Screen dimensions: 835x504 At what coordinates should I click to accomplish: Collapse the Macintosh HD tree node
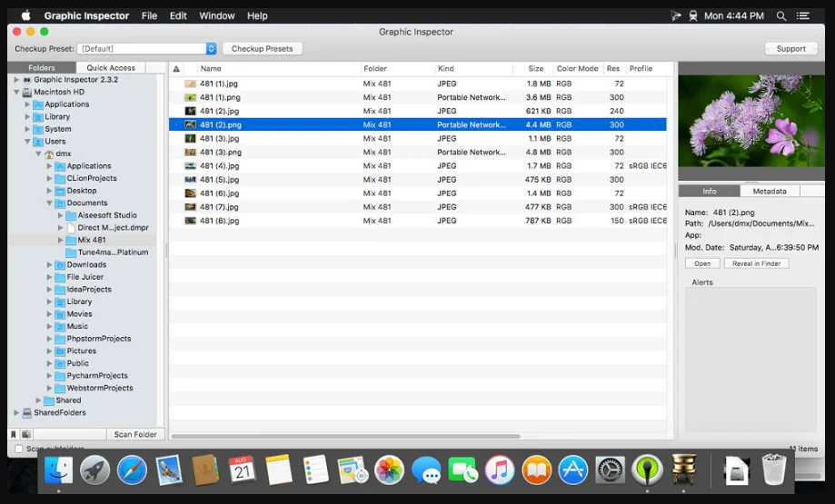tap(16, 92)
